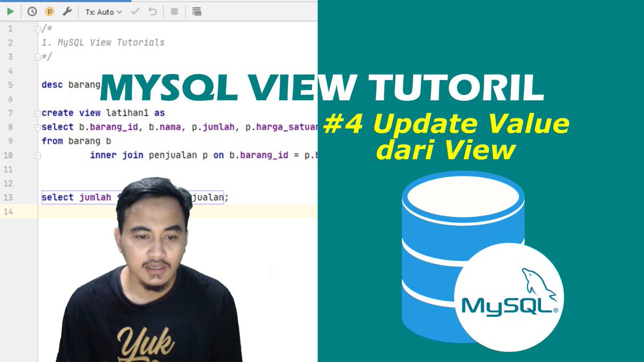Viewport: 644px width, 362px height.
Task: Place cursor on empty highlighted line 14
Action: 178,211
